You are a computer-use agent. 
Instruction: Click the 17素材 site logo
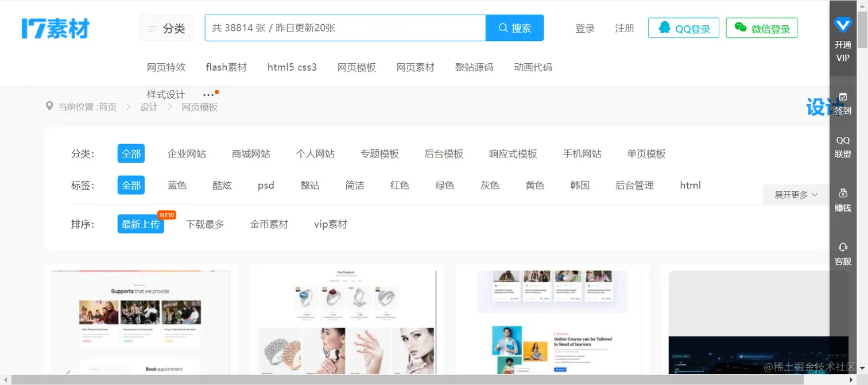coord(56,28)
